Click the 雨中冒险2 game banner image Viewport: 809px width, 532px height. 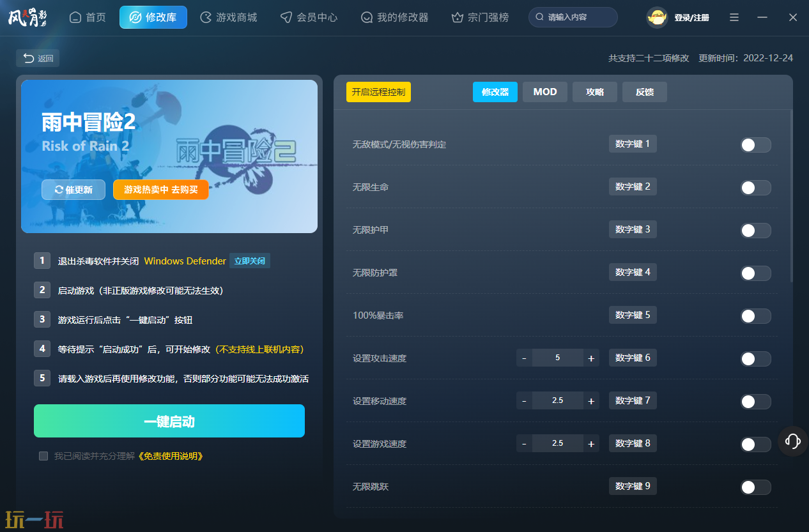(169, 156)
